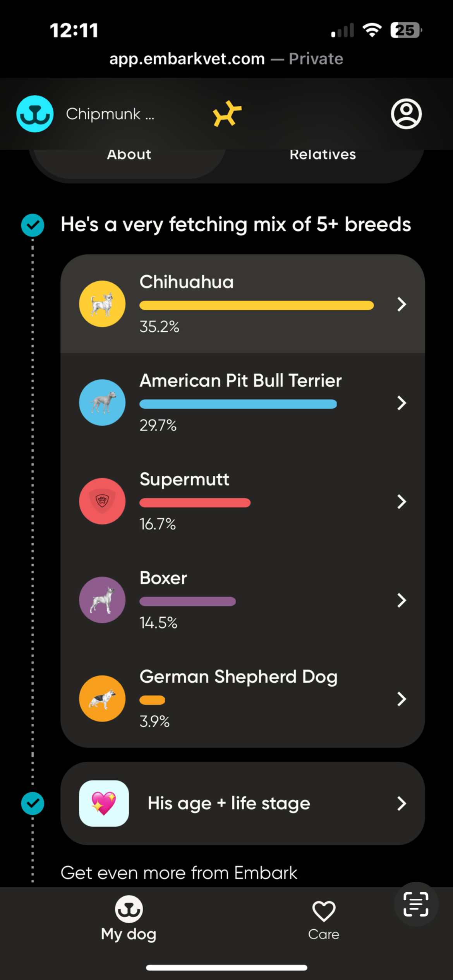Open the scan barcode floating icon
Image resolution: width=453 pixels, height=980 pixels.
pyautogui.click(x=416, y=904)
